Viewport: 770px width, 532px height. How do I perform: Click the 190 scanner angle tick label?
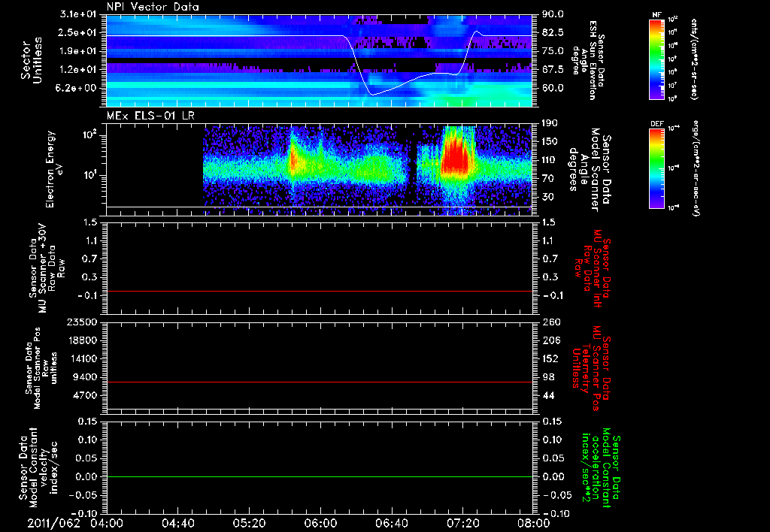click(x=551, y=123)
